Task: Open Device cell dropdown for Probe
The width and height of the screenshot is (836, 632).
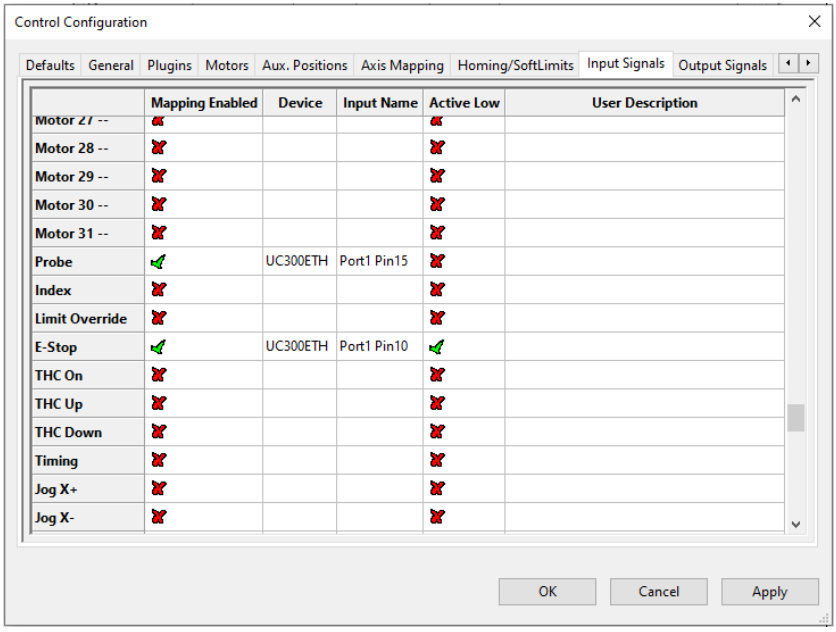Action: click(299, 262)
